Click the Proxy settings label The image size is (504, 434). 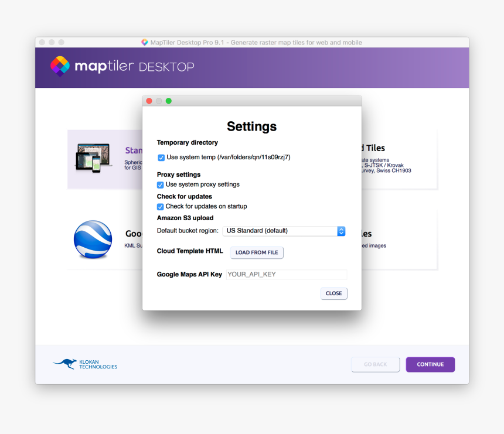[x=179, y=175]
